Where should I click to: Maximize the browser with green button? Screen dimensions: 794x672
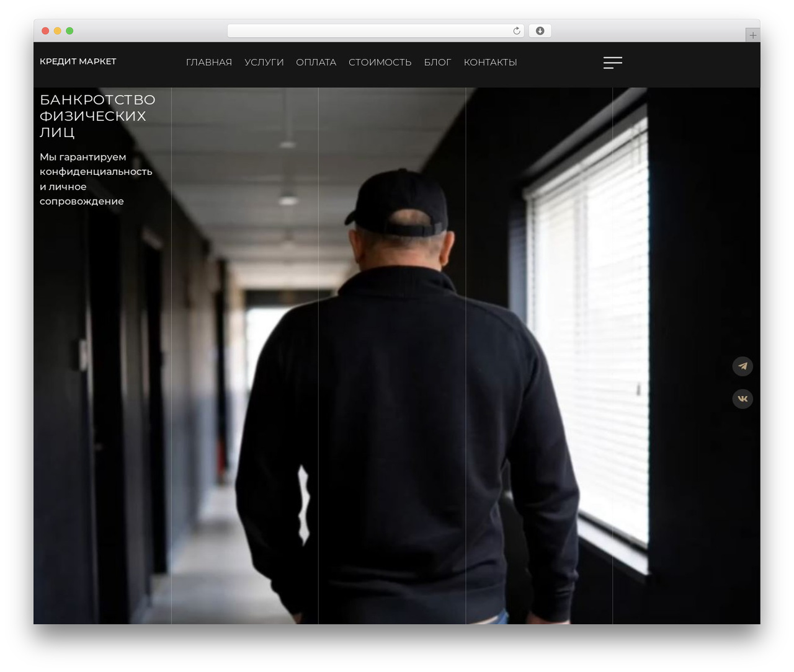69,31
